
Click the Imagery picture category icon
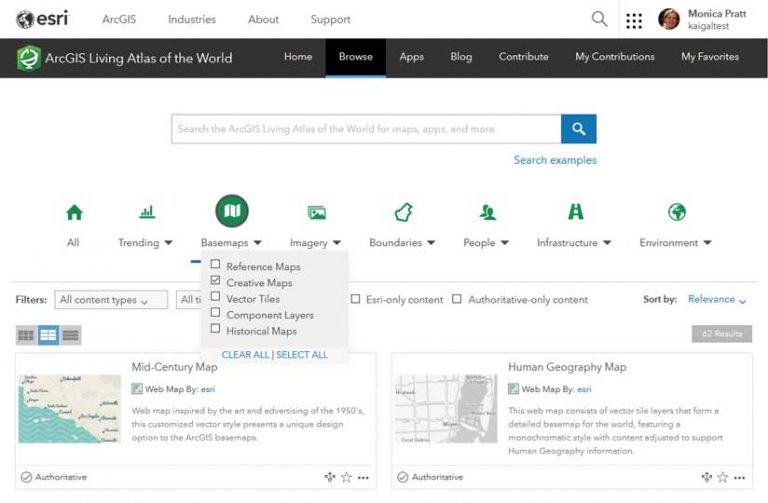(316, 212)
